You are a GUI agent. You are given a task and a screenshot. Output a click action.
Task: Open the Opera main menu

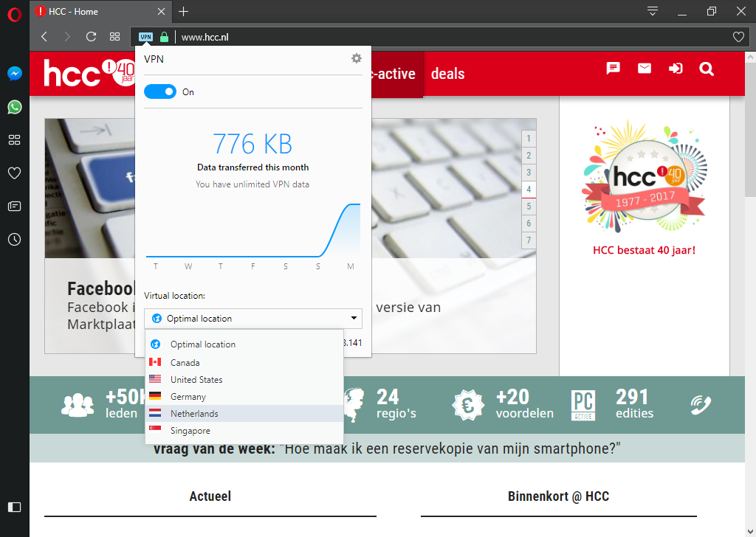pyautogui.click(x=15, y=15)
